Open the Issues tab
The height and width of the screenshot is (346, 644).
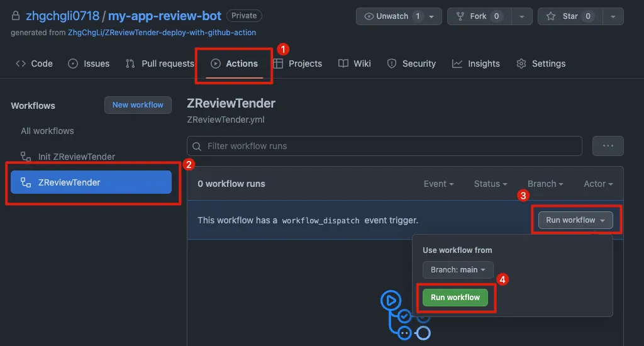[89, 64]
